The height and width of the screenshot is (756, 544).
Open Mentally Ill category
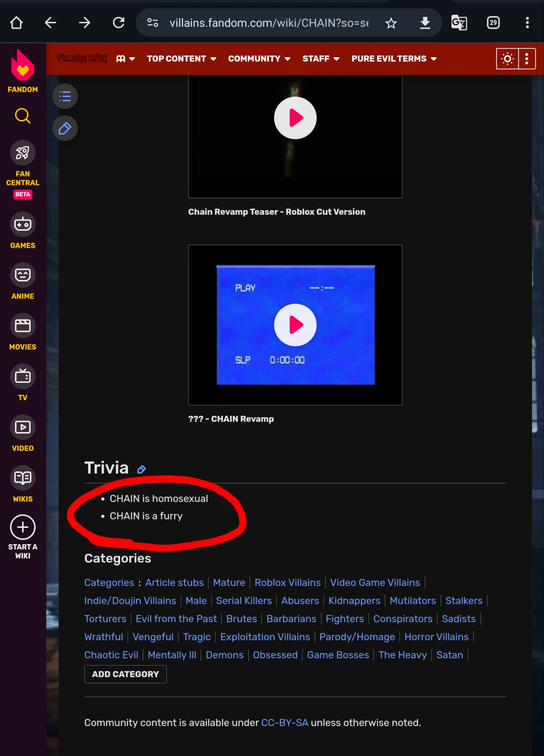172,655
